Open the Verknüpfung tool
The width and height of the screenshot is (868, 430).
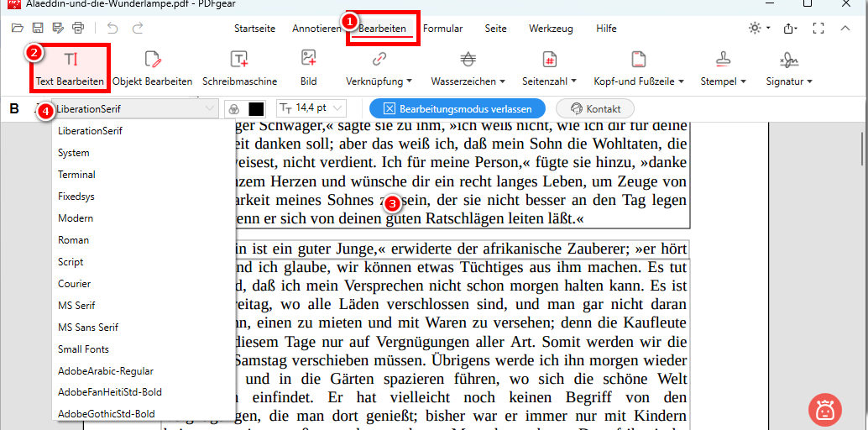[379, 68]
